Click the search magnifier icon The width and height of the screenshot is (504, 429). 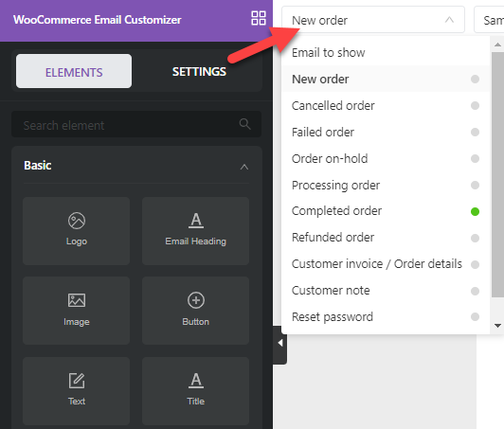point(245,124)
